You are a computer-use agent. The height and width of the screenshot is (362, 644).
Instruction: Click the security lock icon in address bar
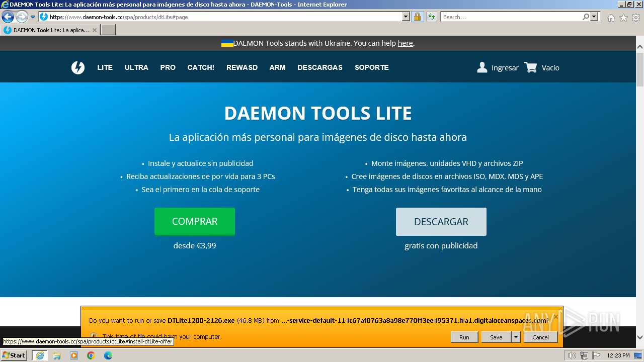click(x=417, y=17)
